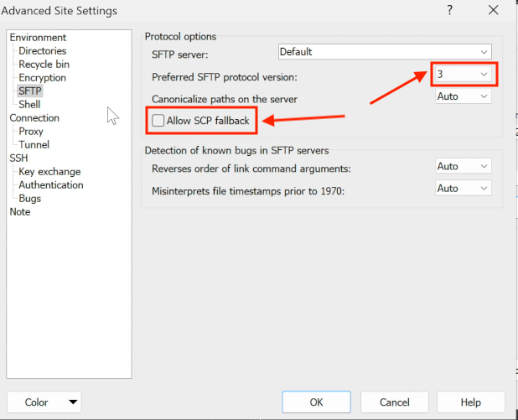Open the Bugs settings page
The width and height of the screenshot is (518, 420).
point(29,199)
